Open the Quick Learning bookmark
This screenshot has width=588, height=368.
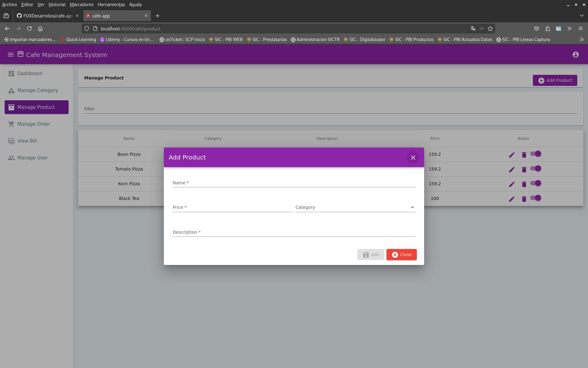point(78,40)
